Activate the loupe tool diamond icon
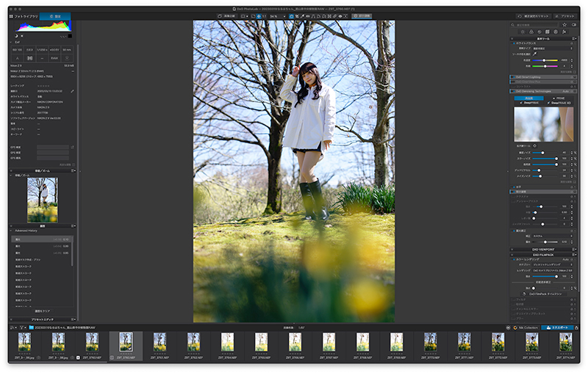Screen dimensions: 588x373 coord(535,145)
